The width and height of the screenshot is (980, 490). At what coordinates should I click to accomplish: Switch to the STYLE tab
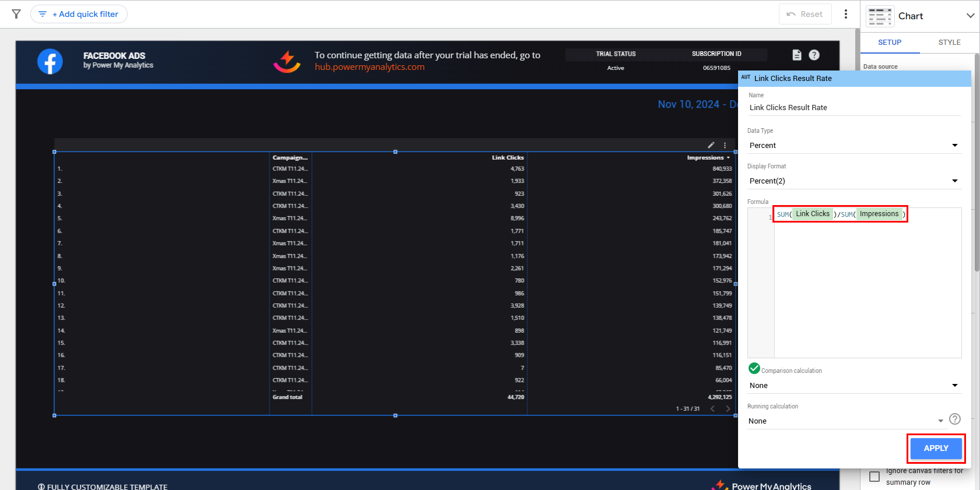coord(949,43)
